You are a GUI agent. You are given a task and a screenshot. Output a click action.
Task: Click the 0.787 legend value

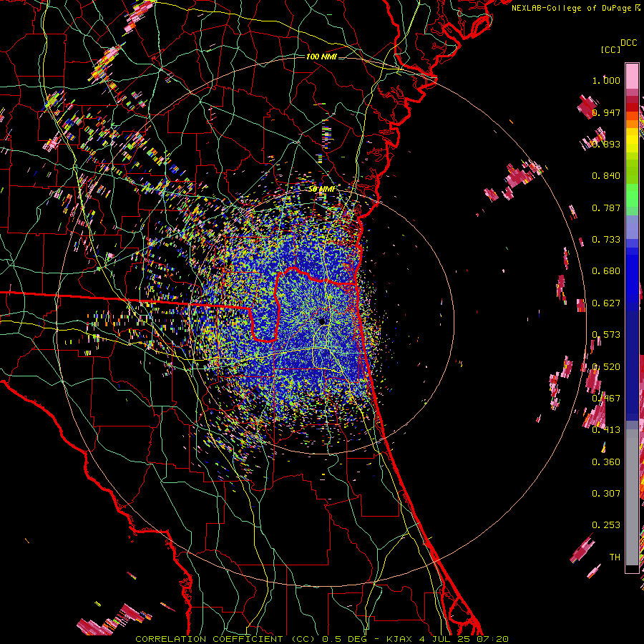pos(606,208)
